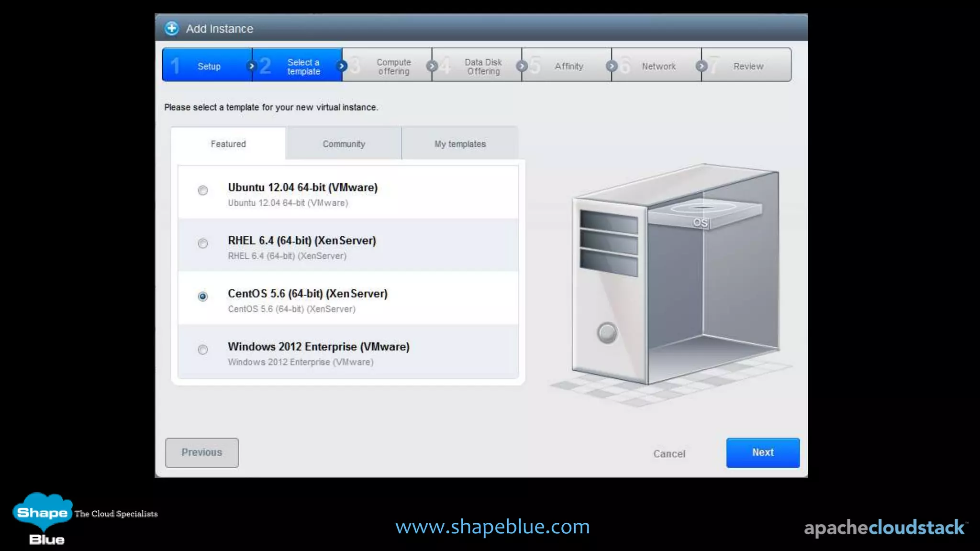The width and height of the screenshot is (980, 551).
Task: Click the Previous button
Action: pyautogui.click(x=202, y=452)
